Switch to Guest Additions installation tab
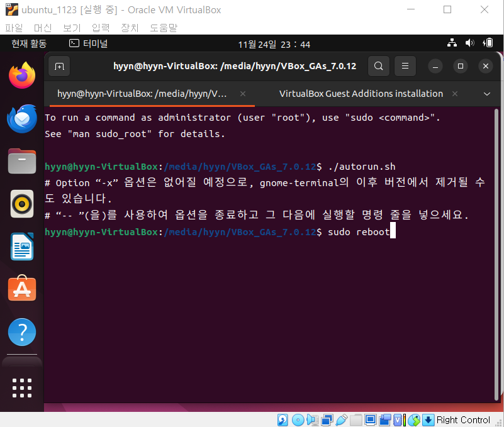Screen dimensions: 504x427 pyautogui.click(x=361, y=94)
